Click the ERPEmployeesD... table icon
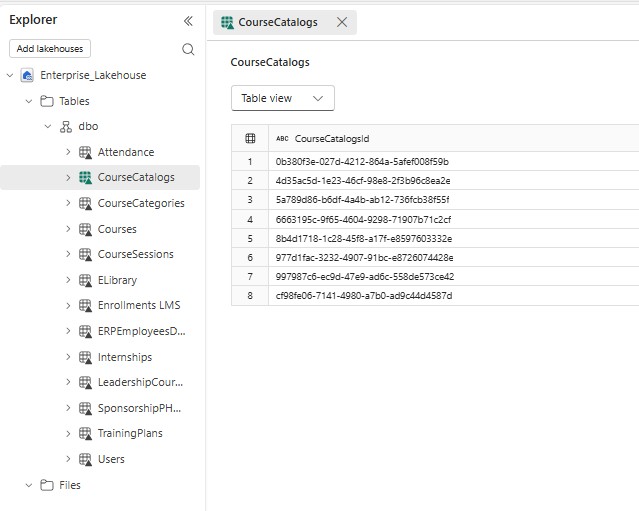The height and width of the screenshot is (511, 639). [x=85, y=332]
